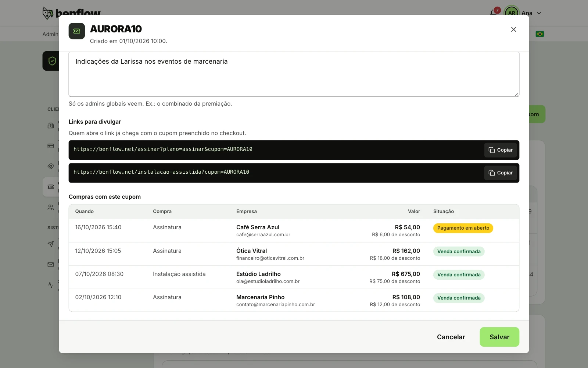Click the R$ 675,00 value cell
Screen dimensions: 588x368
(406, 274)
